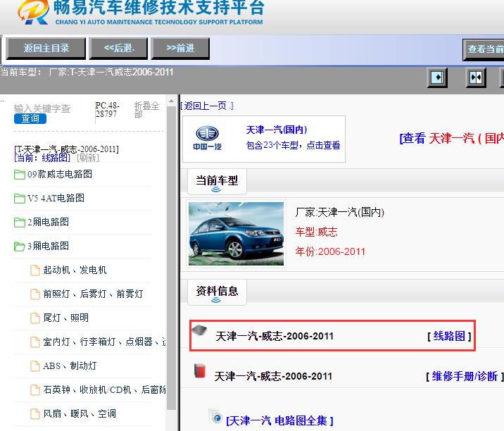Click the page icon of 风扇、暖风、空调
504x431 pixels.
tap(35, 414)
